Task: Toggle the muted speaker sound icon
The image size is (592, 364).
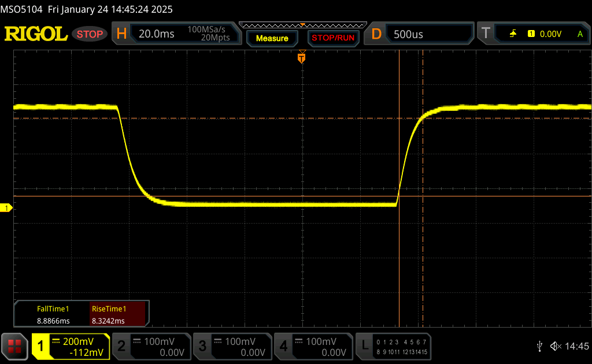Action: [x=556, y=346]
